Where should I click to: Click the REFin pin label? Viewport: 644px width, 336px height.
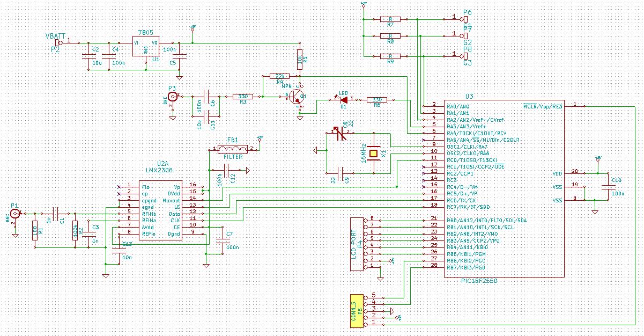[x=149, y=233]
